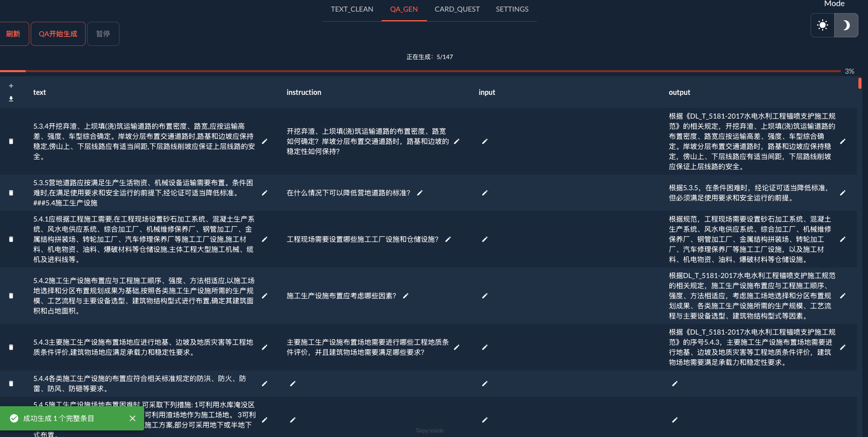
Task: Switch to light mode sun toggle
Action: tap(823, 25)
